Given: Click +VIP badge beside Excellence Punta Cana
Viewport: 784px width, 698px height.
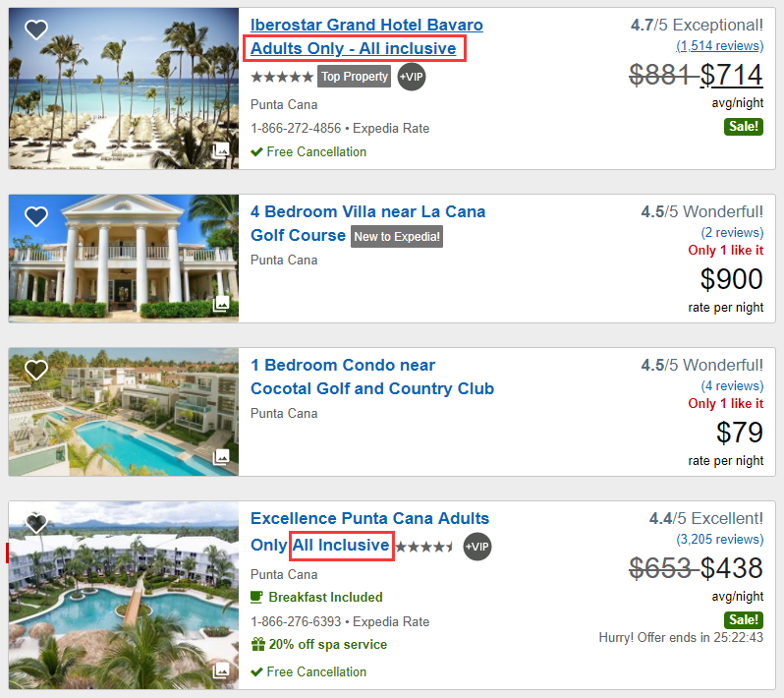Looking at the screenshot, I should coord(476,547).
